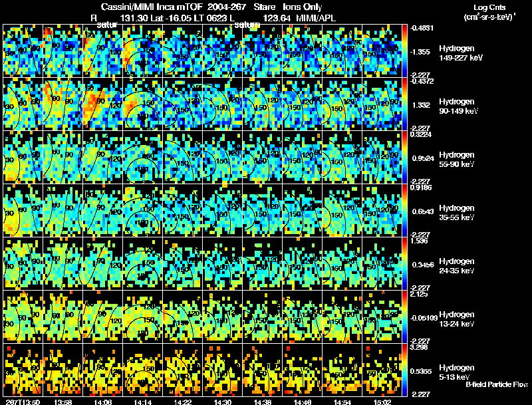The image size is (532, 405).
Task: Click the Hydrogen 24-35 keV row label
Action: [x=457, y=266]
